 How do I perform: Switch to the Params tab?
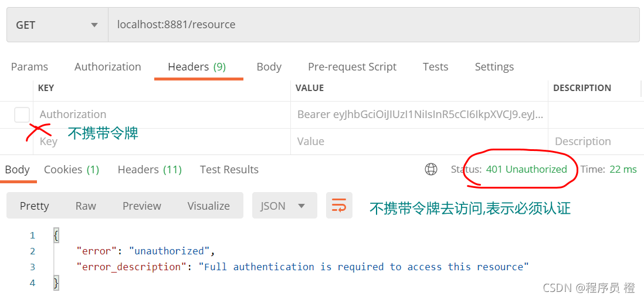(29, 66)
